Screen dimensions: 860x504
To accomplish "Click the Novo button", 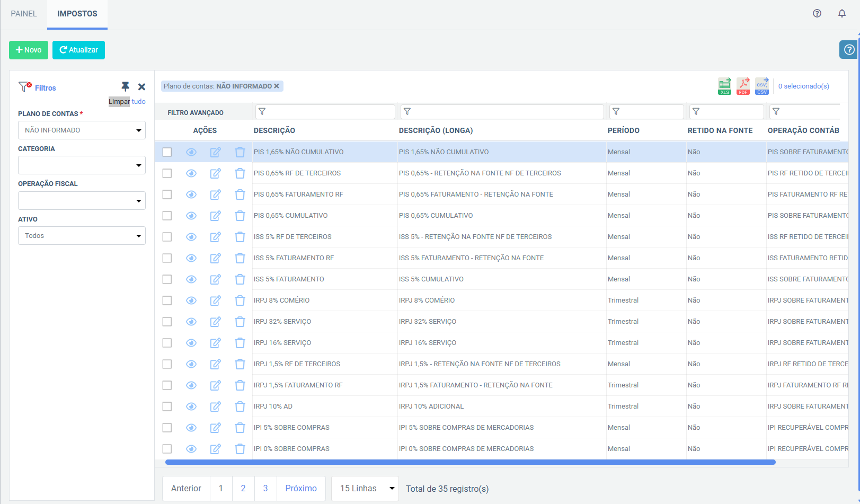I will (29, 50).
